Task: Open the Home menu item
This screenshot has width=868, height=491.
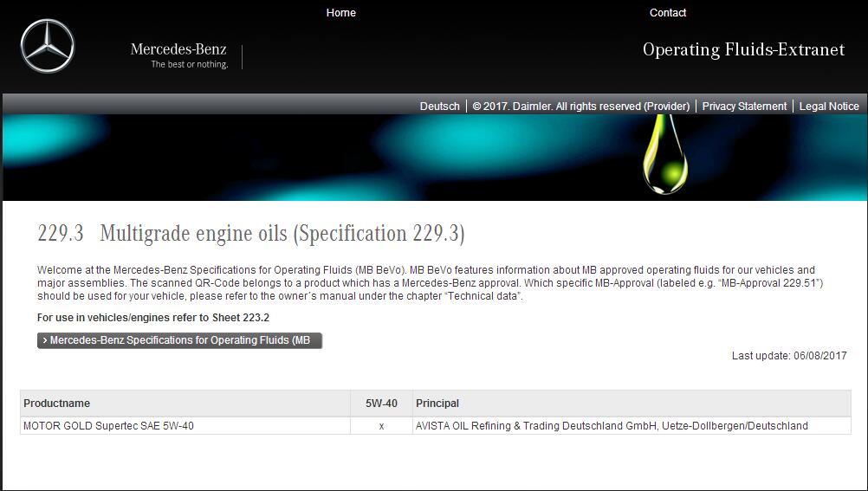Action: coord(341,13)
